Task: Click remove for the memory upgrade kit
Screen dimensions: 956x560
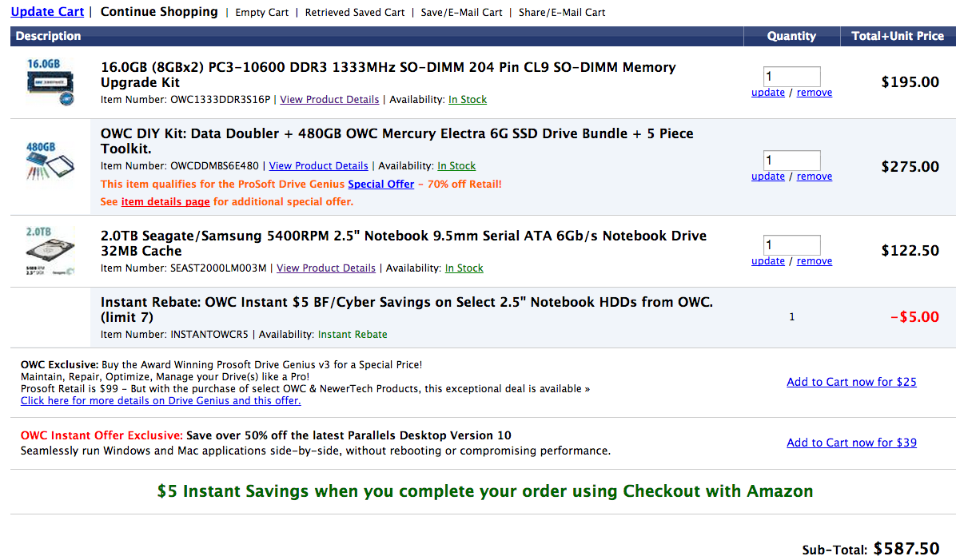Action: point(814,93)
